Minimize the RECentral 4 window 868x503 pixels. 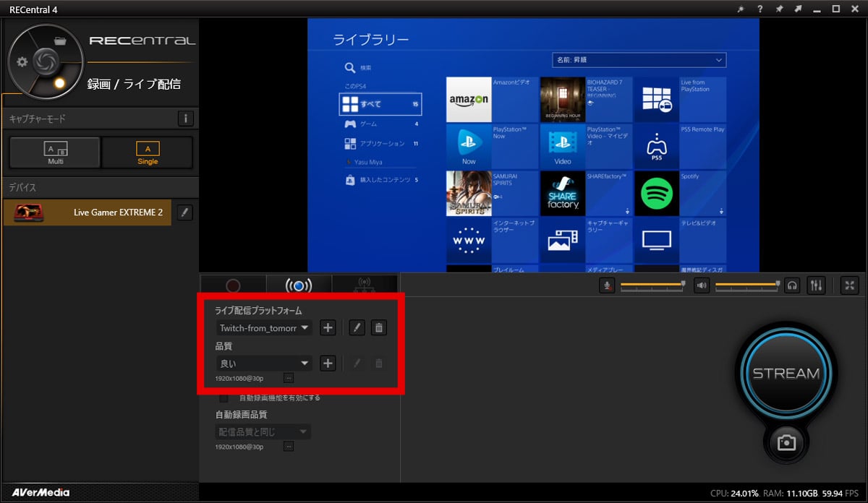coord(817,9)
